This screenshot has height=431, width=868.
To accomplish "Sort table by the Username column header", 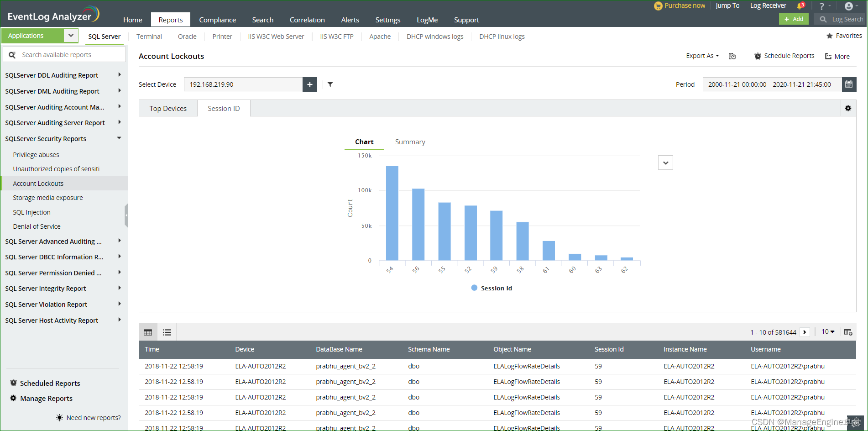I will point(765,349).
